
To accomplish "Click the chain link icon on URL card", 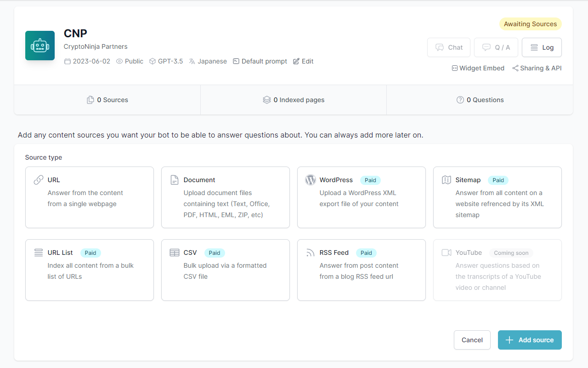I will pos(39,180).
